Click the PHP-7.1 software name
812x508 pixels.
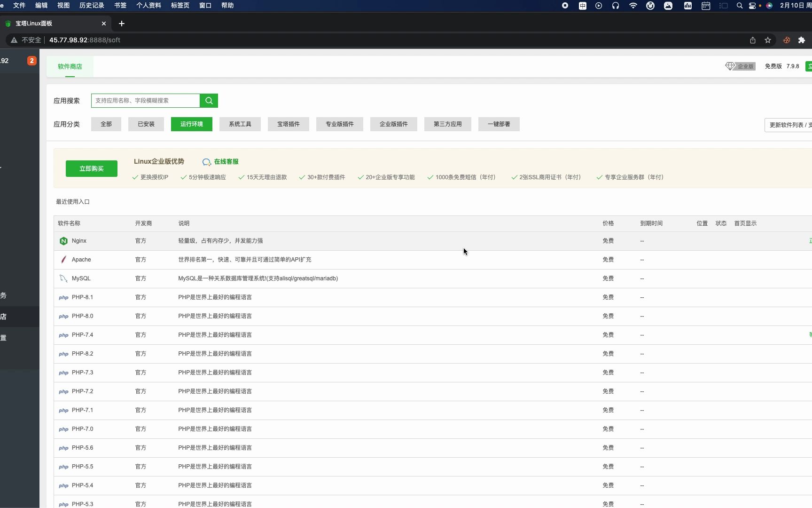(x=82, y=410)
